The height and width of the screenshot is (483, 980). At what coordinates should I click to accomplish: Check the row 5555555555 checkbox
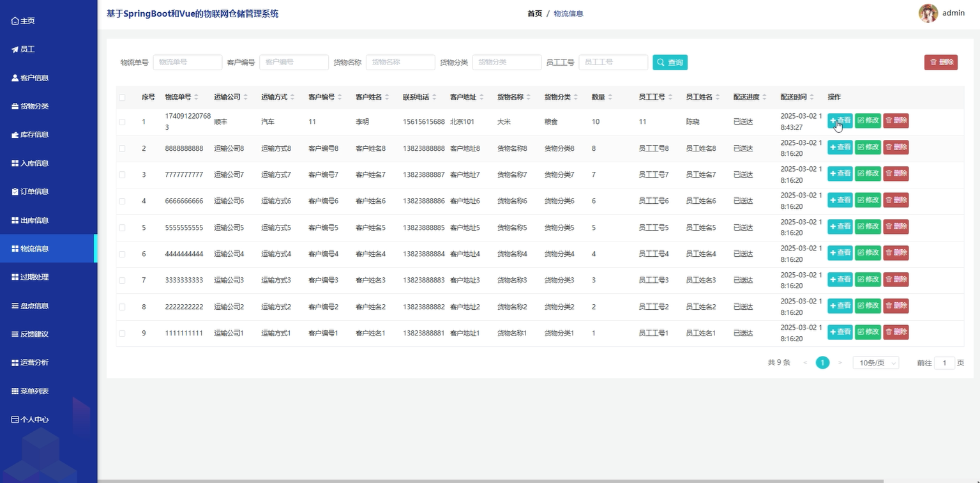(122, 227)
